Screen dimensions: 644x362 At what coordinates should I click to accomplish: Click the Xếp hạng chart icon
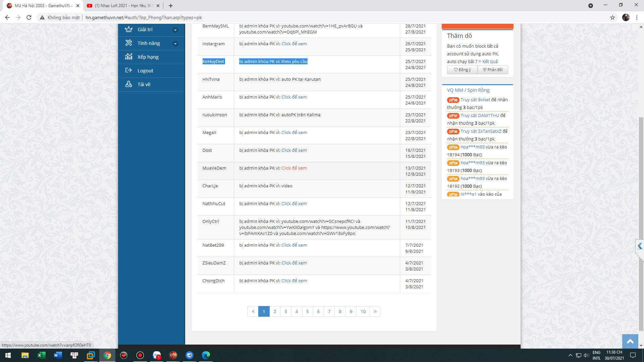pyautogui.click(x=128, y=57)
